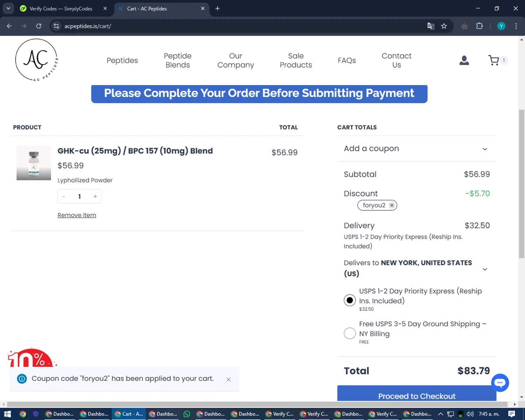
Task: Open the live chat bubble
Action: (500, 383)
